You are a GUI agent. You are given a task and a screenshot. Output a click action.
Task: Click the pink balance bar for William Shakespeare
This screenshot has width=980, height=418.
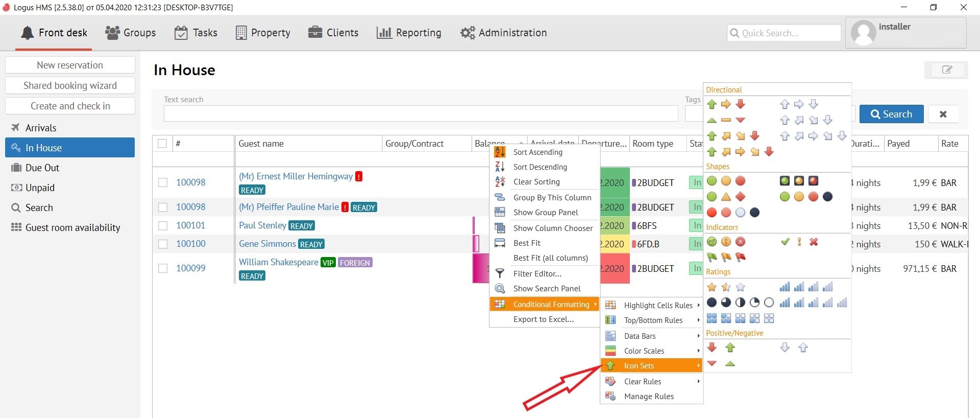[480, 268]
